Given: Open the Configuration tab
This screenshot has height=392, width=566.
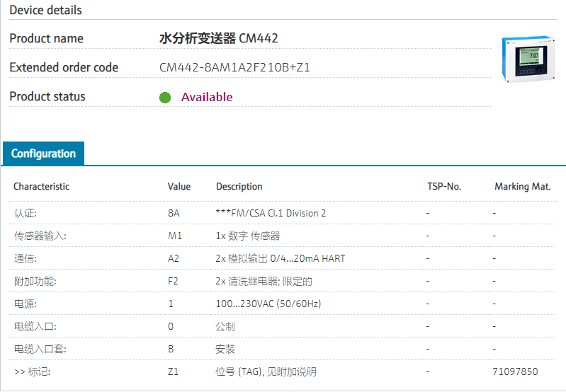Looking at the screenshot, I should (43, 154).
